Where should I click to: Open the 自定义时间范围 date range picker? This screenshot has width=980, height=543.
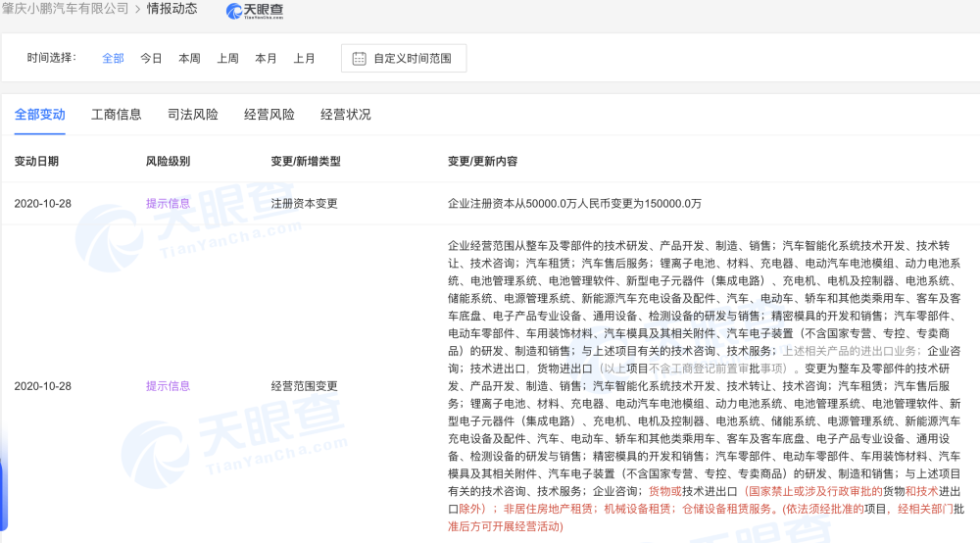coord(404,58)
